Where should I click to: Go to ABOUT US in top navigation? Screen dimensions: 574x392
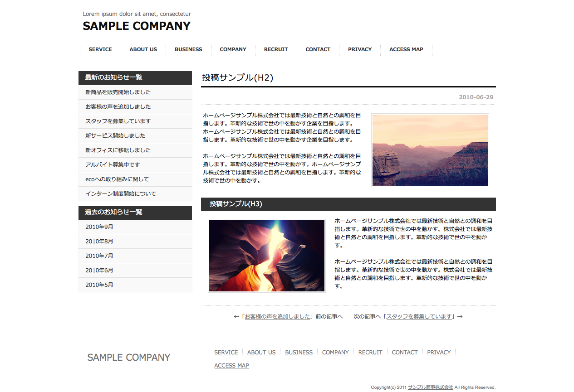tap(143, 49)
